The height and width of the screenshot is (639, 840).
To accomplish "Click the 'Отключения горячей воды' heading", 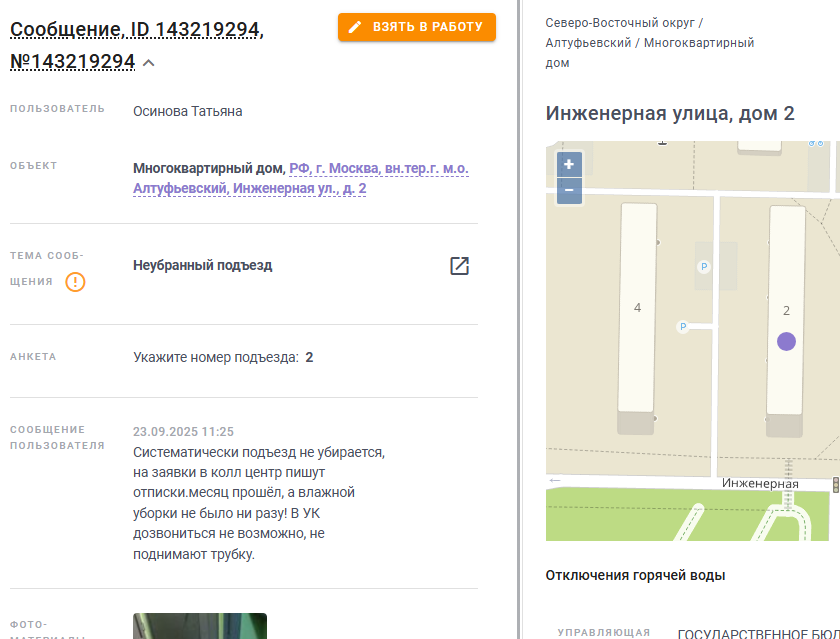I will [635, 575].
